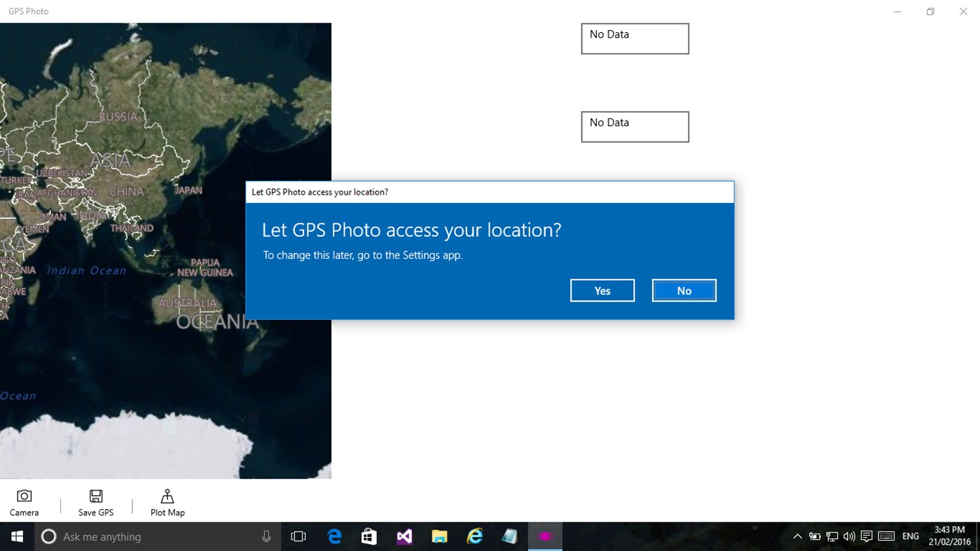Click the speaker volume icon

click(848, 536)
